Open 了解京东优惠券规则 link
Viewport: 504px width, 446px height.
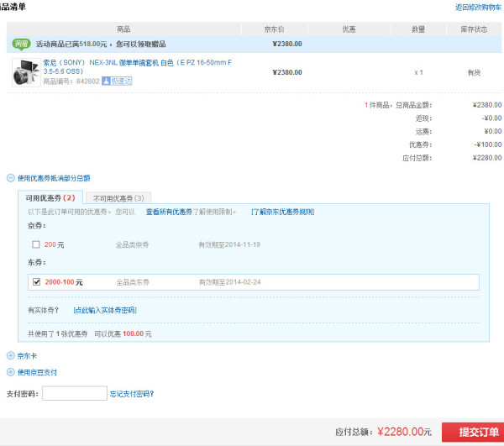[282, 212]
